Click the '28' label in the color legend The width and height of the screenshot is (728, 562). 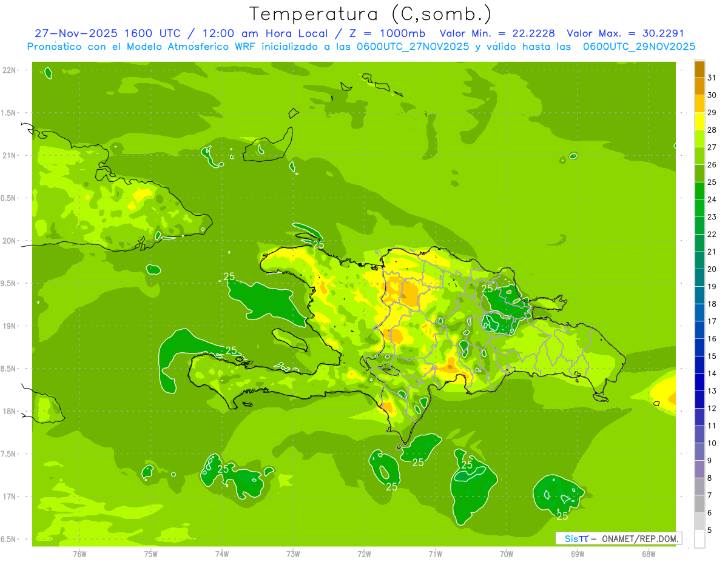[712, 130]
